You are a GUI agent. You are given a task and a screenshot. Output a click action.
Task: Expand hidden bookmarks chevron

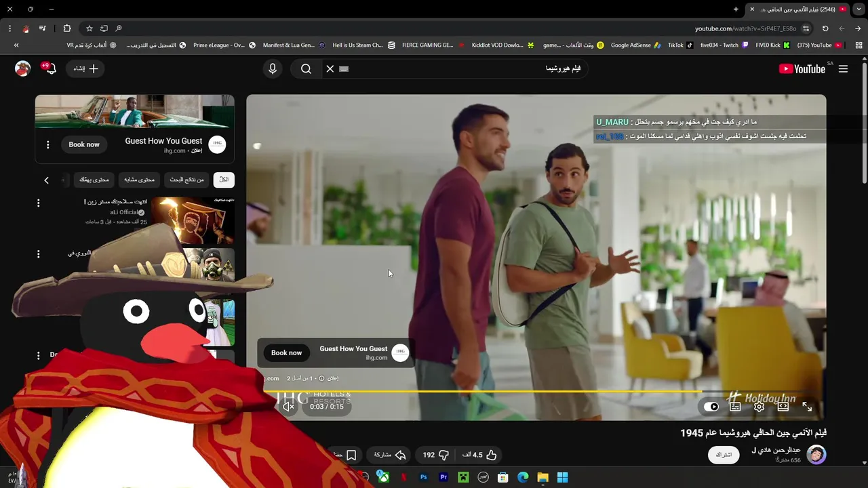point(16,45)
